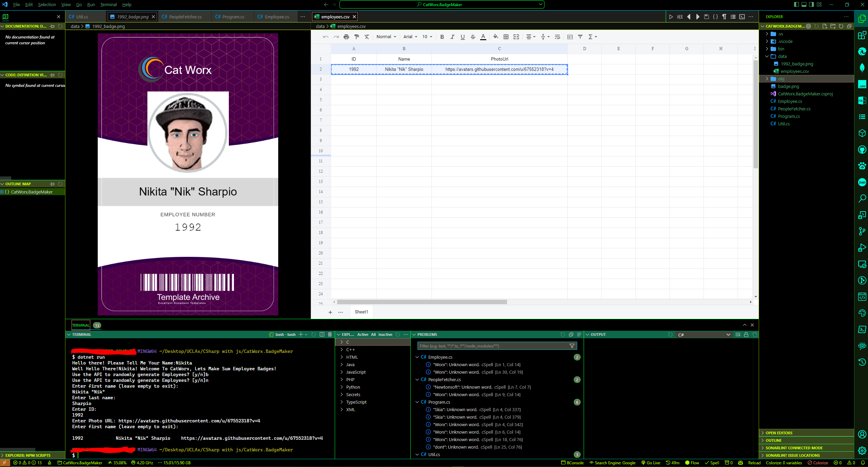Open the fill color paint bucket tool

point(496,37)
